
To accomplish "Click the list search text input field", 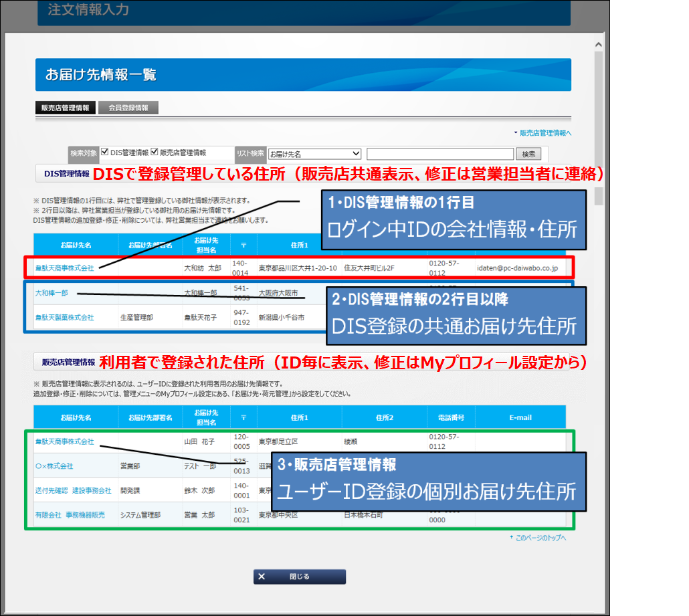I will [x=440, y=154].
